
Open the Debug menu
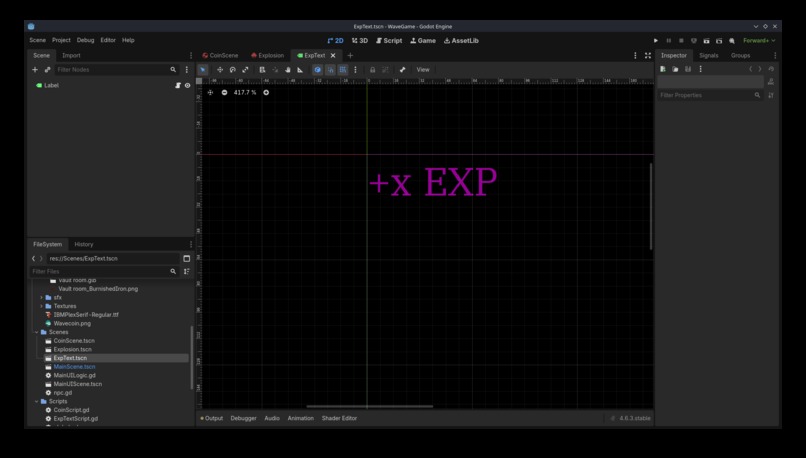85,40
